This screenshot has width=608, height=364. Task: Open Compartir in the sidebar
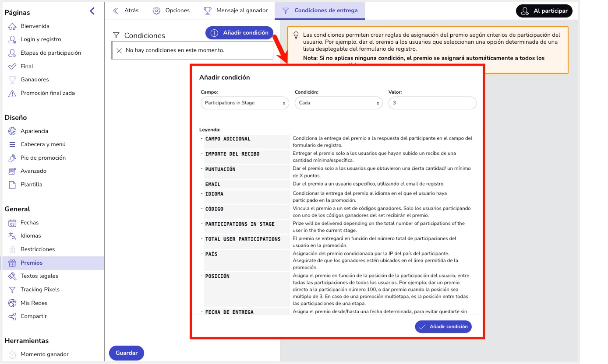pyautogui.click(x=33, y=316)
